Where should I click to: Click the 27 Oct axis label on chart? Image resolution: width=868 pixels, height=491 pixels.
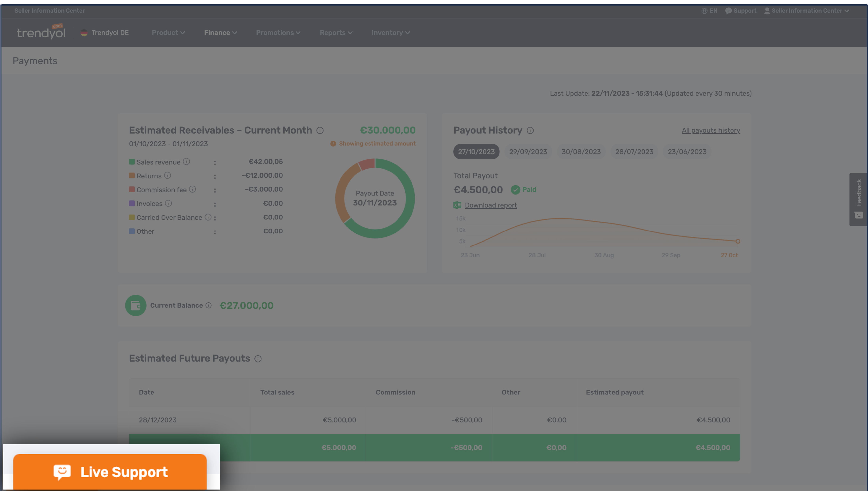click(729, 255)
